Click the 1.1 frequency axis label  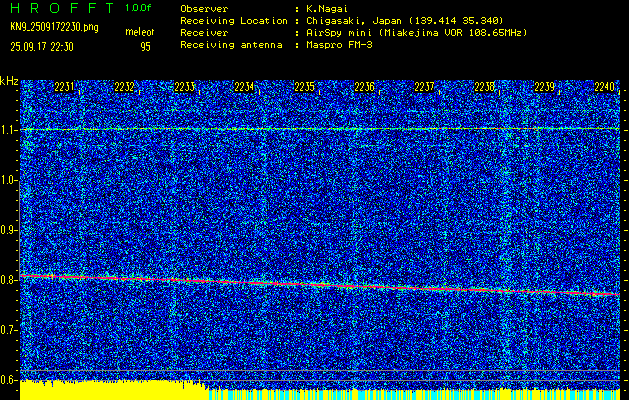click(8, 130)
